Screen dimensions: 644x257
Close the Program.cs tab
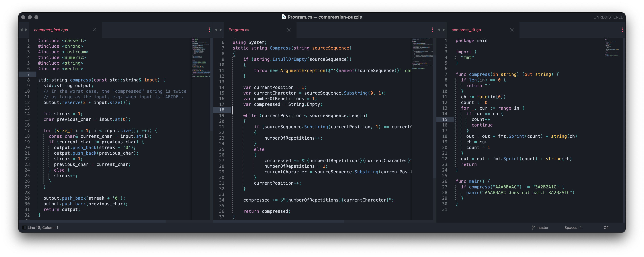click(289, 30)
